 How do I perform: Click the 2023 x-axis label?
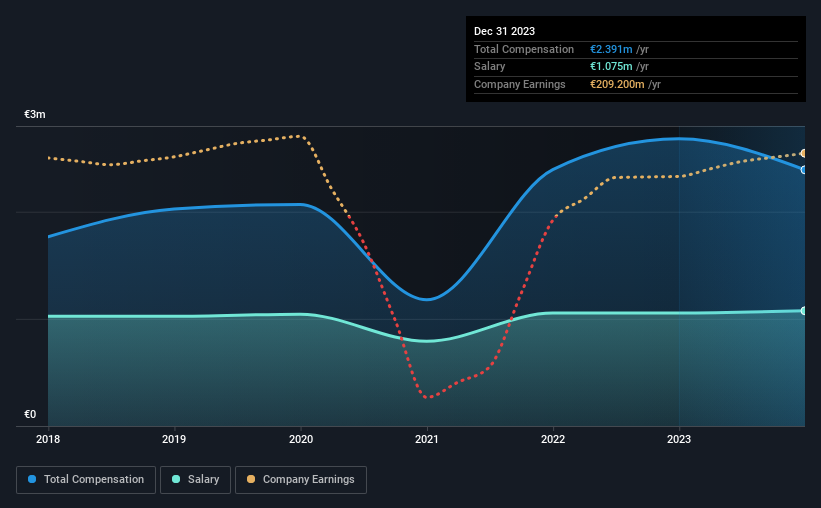(x=679, y=439)
